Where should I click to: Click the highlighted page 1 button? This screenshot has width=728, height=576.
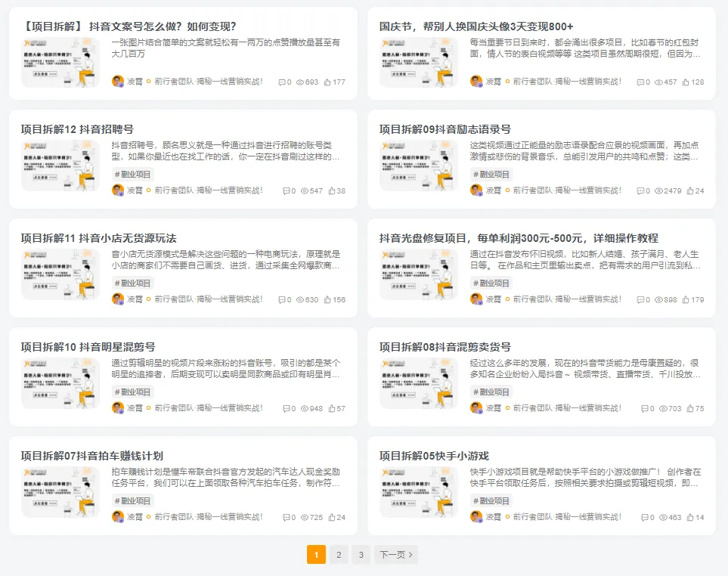pos(316,554)
